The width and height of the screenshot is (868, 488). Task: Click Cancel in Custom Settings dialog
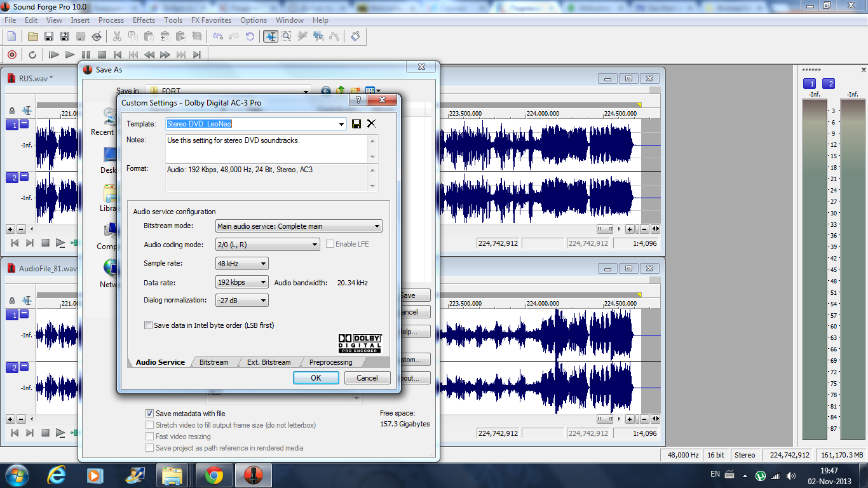367,377
